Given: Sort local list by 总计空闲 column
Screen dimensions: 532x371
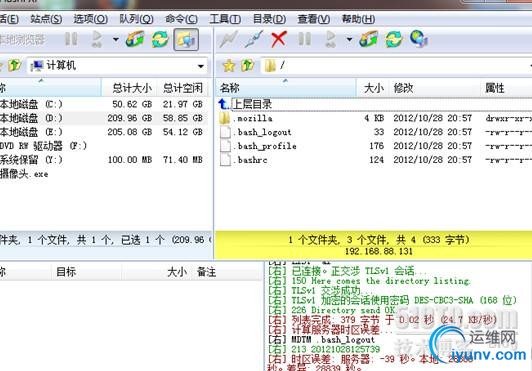Looking at the screenshot, I should [x=183, y=88].
